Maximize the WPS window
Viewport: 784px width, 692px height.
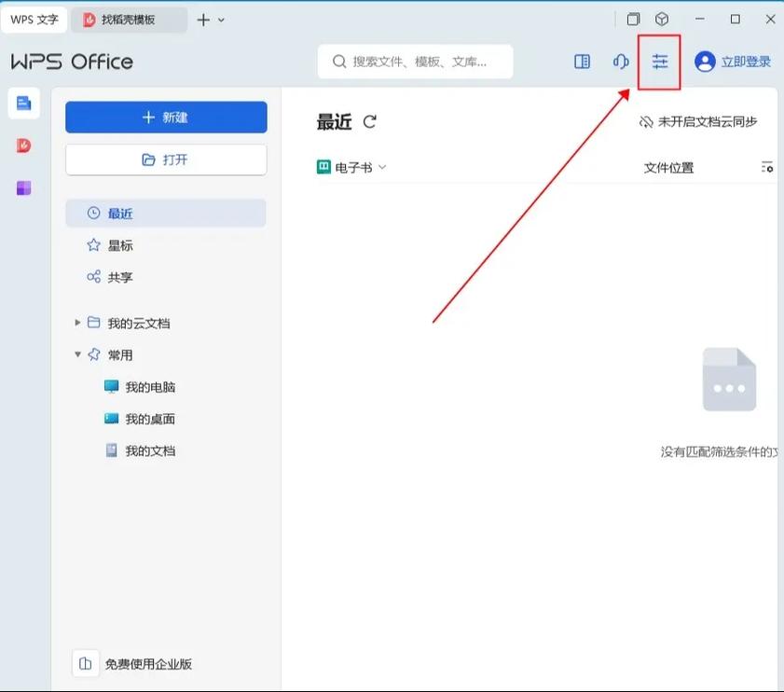735,19
